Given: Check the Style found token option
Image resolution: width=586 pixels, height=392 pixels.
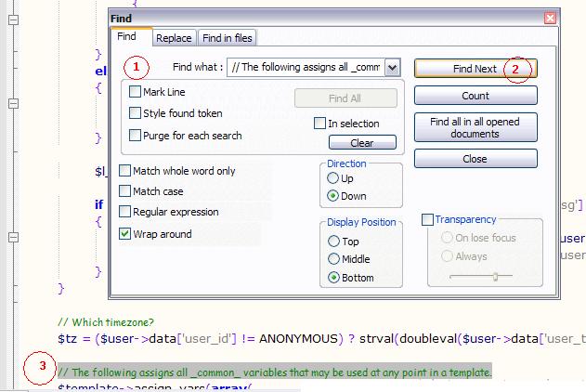Looking at the screenshot, I should pyautogui.click(x=136, y=113).
